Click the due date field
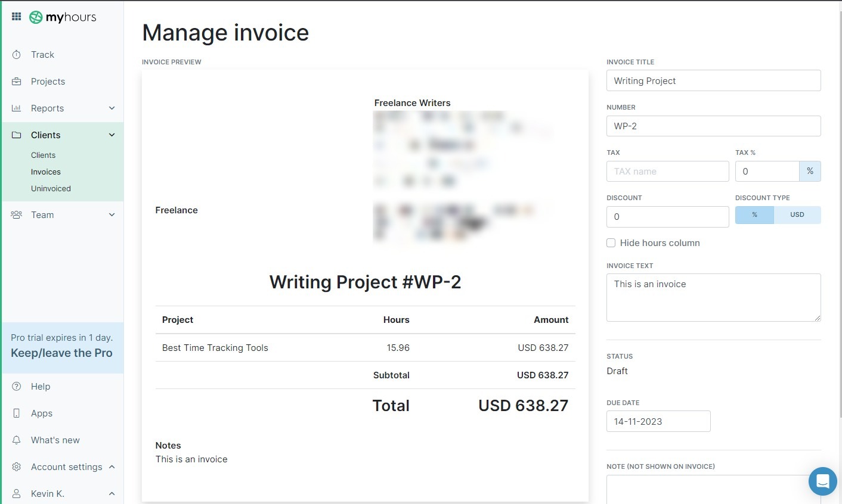This screenshot has height=504, width=842. click(x=658, y=421)
